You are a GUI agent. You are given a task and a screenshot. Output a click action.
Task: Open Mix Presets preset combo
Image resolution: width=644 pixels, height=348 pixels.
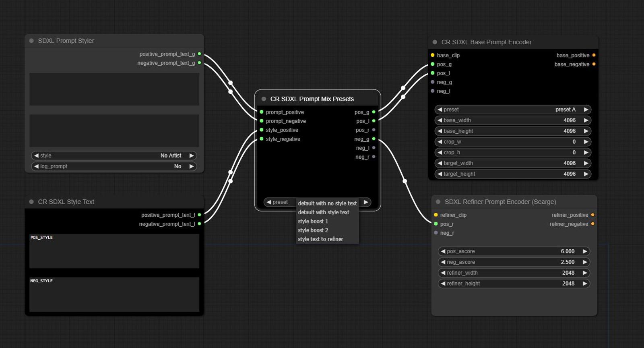tap(317, 202)
